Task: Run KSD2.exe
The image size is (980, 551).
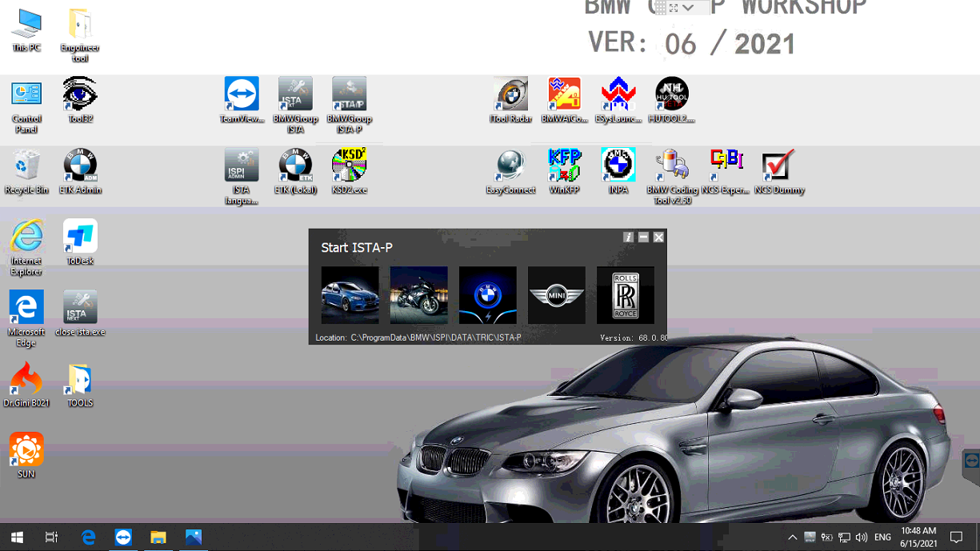Action: coord(349,164)
